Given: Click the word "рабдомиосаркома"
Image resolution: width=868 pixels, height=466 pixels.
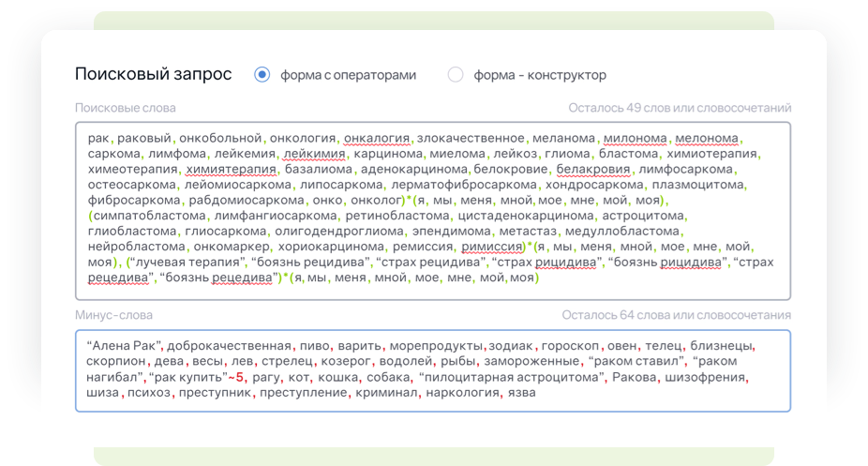Looking at the screenshot, I should tap(247, 200).
